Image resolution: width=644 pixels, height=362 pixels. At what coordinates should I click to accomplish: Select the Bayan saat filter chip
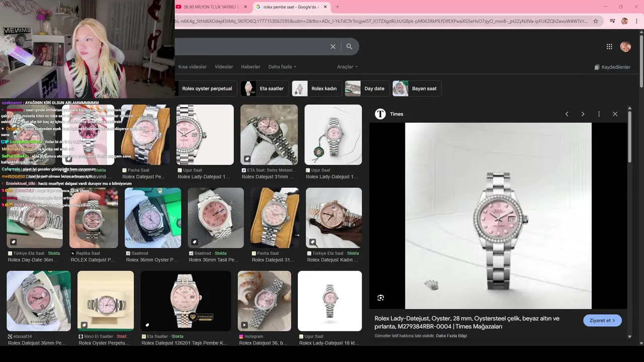pyautogui.click(x=417, y=88)
